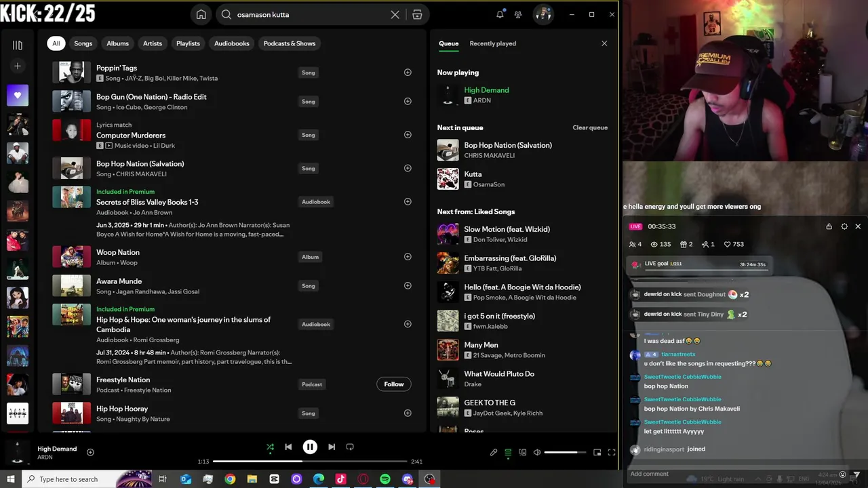868x488 pixels.
Task: Add Bop Gun (One Nation) to Liked Songs
Action: tap(408, 101)
